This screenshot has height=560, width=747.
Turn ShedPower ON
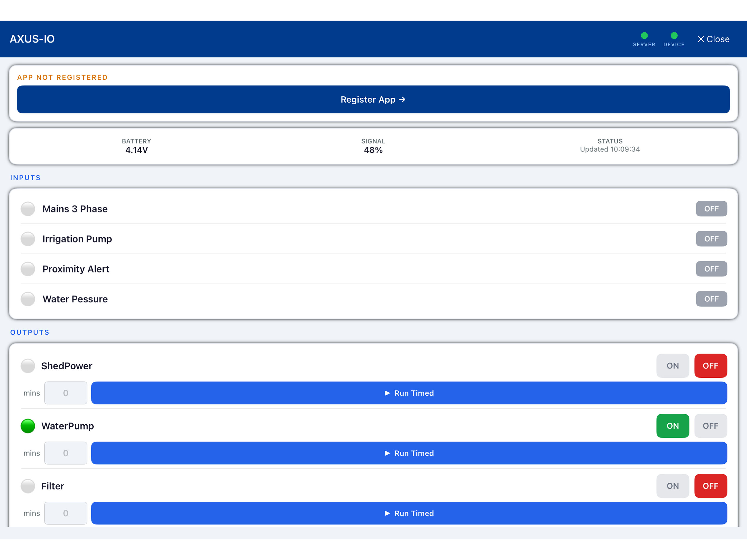click(x=672, y=365)
